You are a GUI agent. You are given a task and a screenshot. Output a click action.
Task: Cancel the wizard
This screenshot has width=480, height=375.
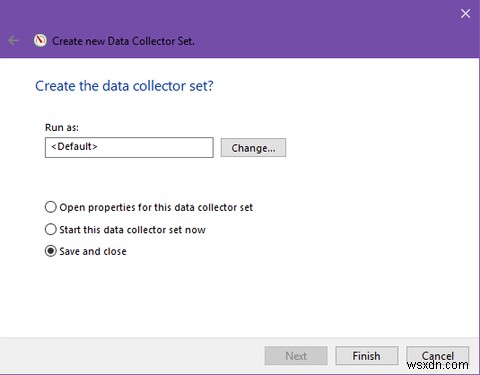click(437, 356)
